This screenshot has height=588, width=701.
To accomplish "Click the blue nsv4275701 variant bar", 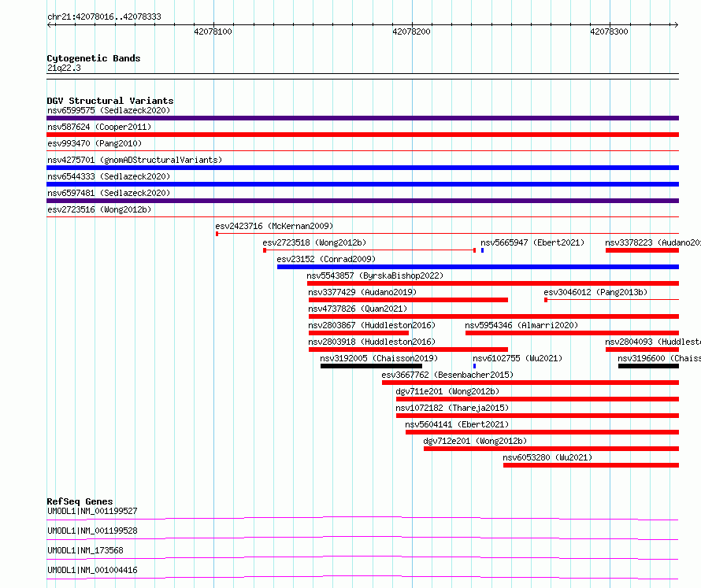I will coord(362,168).
